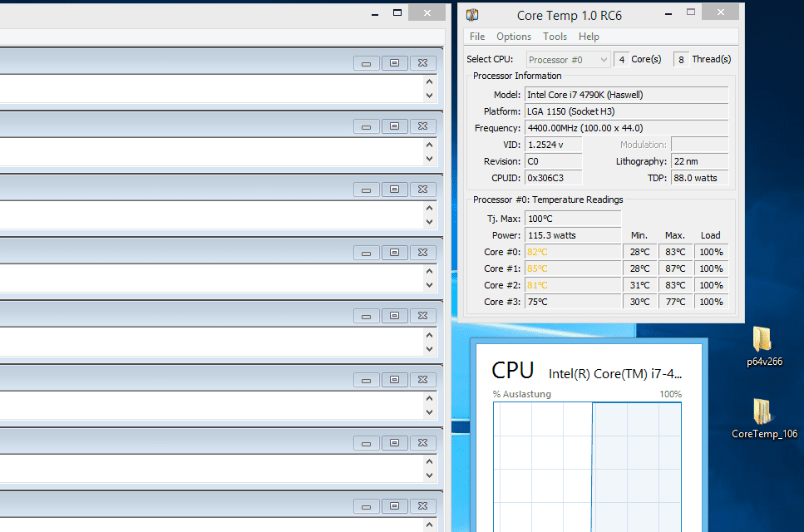This screenshot has width=804, height=532.
Task: Click the Core(s) count field showing 4
Action: pos(621,60)
